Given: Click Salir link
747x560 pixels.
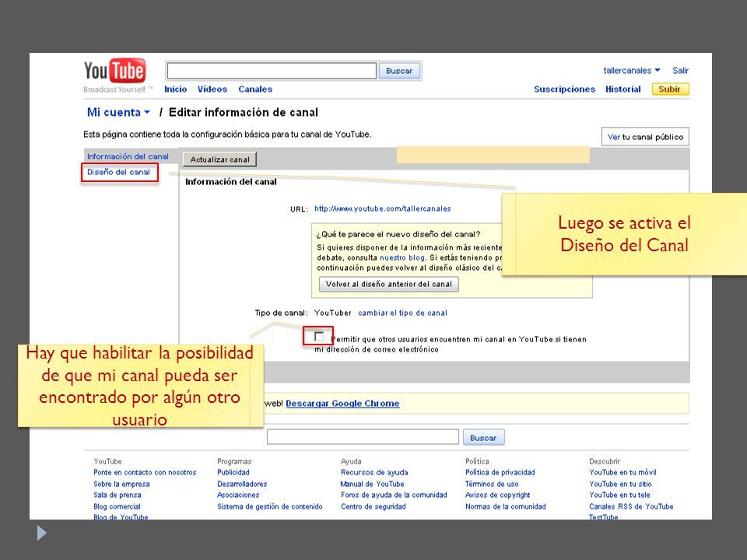Looking at the screenshot, I should pos(680,71).
